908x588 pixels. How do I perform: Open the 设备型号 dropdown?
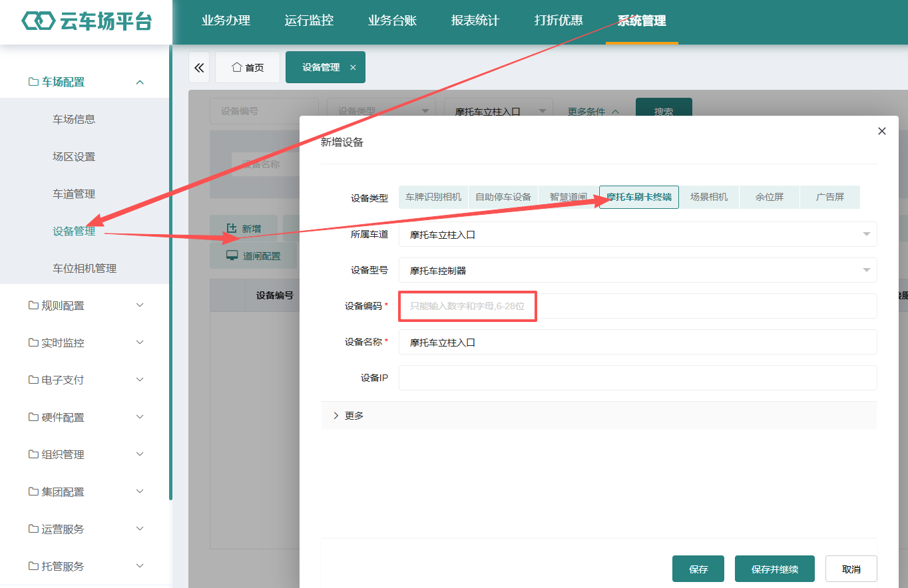(x=638, y=270)
